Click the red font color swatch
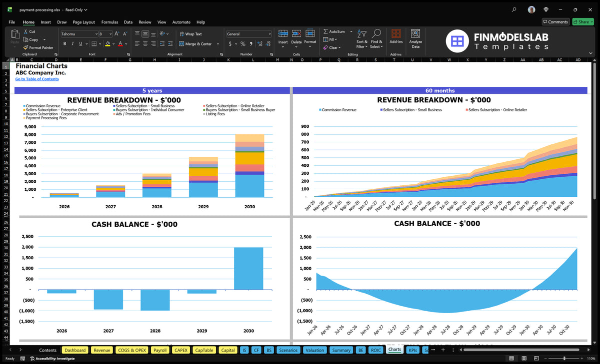Image resolution: width=600 pixels, height=364 pixels. (x=120, y=44)
